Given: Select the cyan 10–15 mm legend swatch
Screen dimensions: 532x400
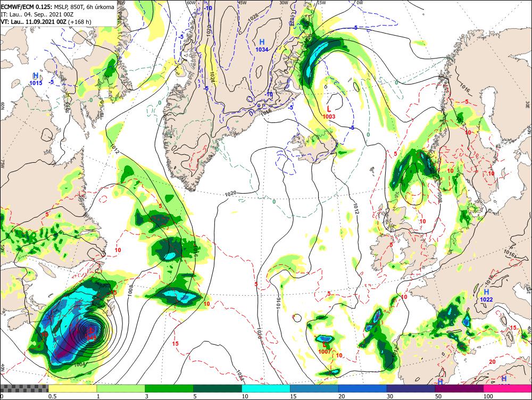Looking at the screenshot, I should [x=266, y=388].
